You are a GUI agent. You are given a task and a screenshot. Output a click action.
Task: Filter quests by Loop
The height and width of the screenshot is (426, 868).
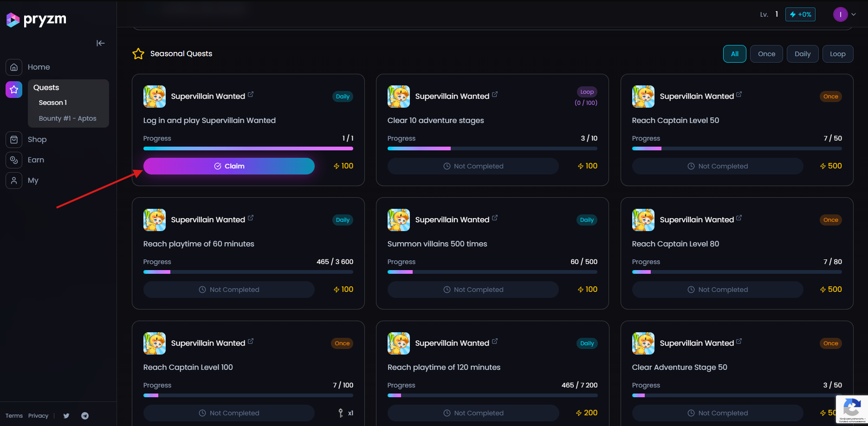[837, 54]
